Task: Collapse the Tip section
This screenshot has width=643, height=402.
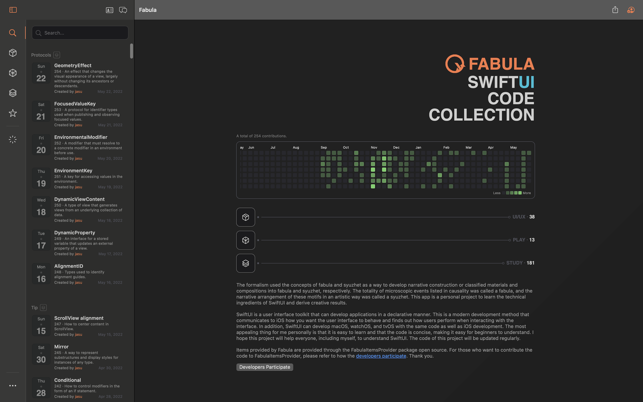Action: pyautogui.click(x=43, y=307)
